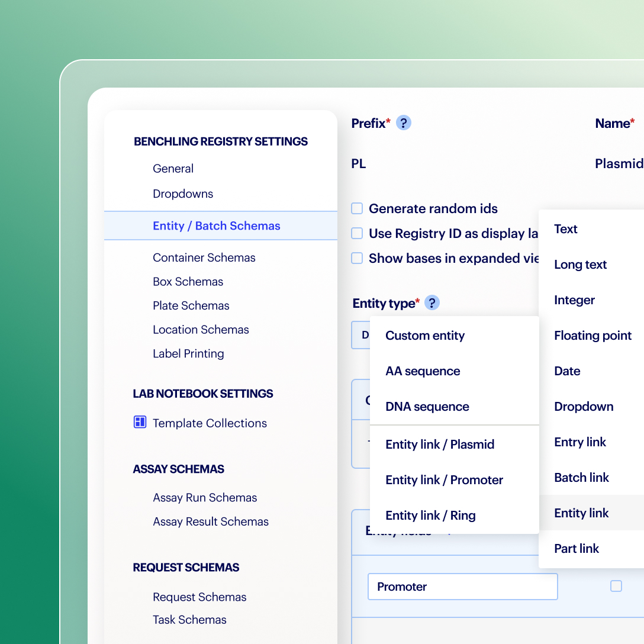Select Part link field type
Screen dimensions: 644x644
coord(591,549)
